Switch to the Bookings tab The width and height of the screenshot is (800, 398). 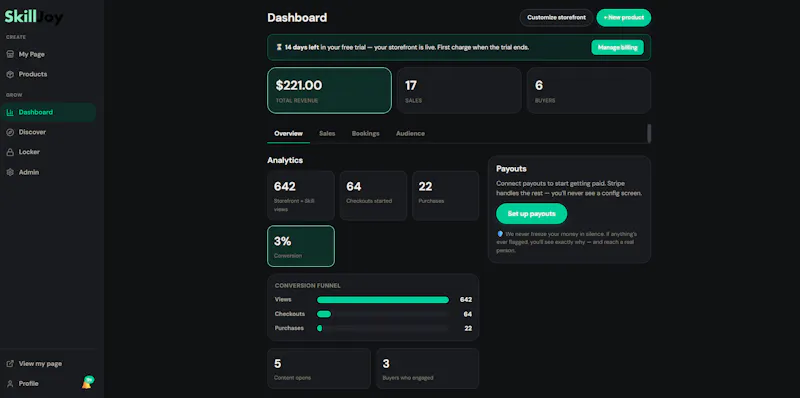pyautogui.click(x=365, y=134)
